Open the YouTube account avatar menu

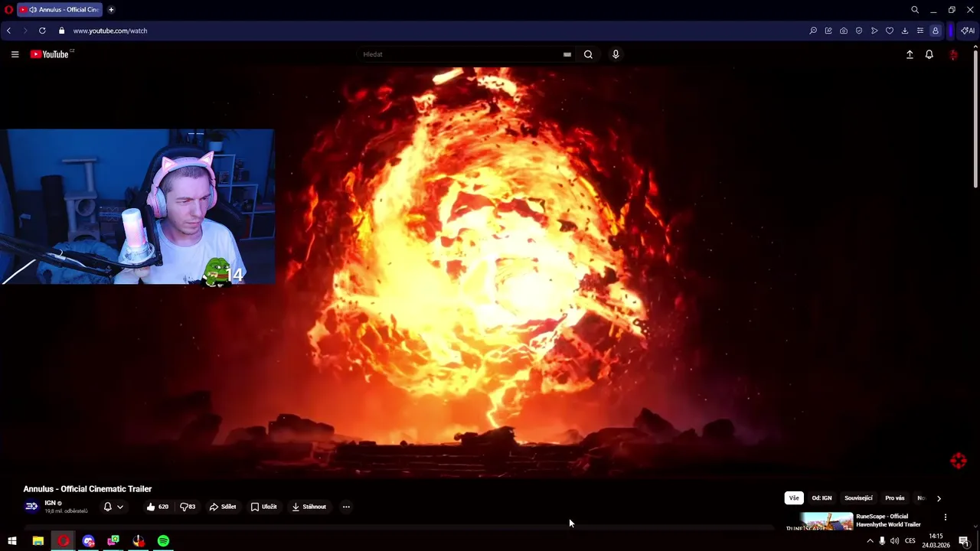click(x=953, y=54)
